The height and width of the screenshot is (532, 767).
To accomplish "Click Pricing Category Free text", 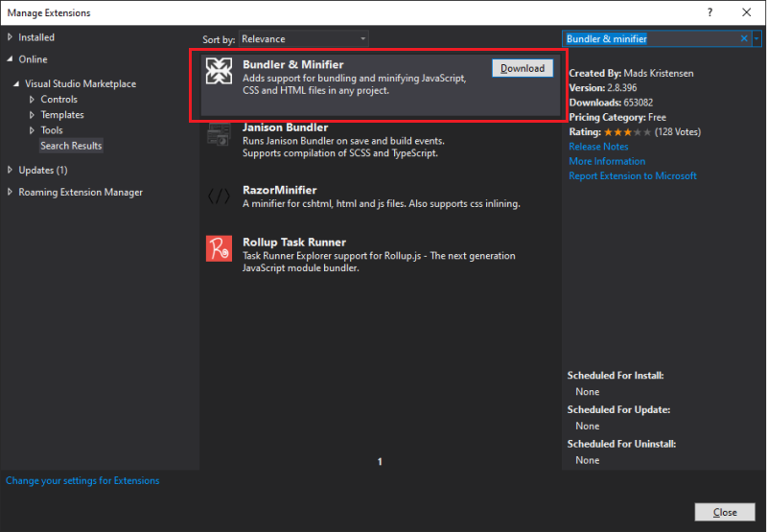I will point(617,117).
